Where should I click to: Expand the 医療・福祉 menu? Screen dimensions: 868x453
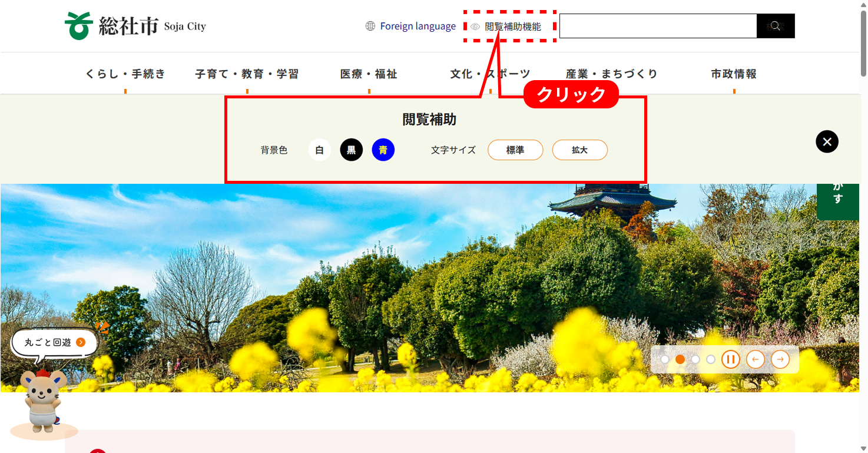pyautogui.click(x=369, y=74)
